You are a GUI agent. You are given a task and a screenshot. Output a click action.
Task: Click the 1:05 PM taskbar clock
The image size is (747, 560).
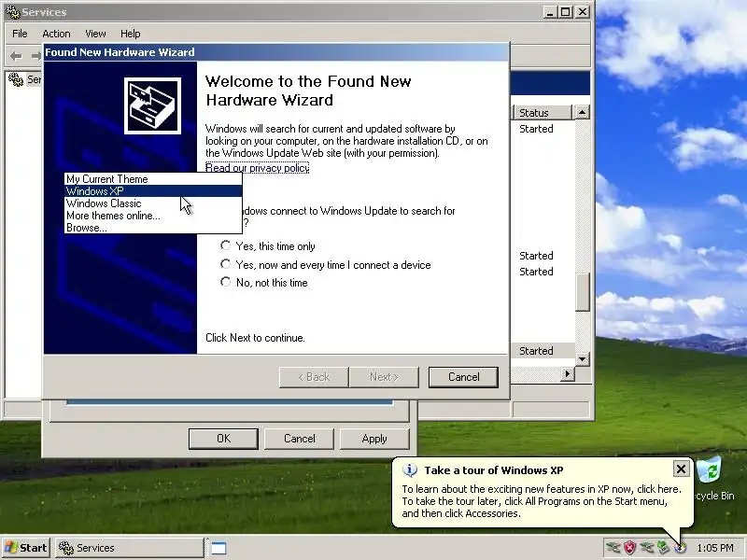[x=715, y=548]
